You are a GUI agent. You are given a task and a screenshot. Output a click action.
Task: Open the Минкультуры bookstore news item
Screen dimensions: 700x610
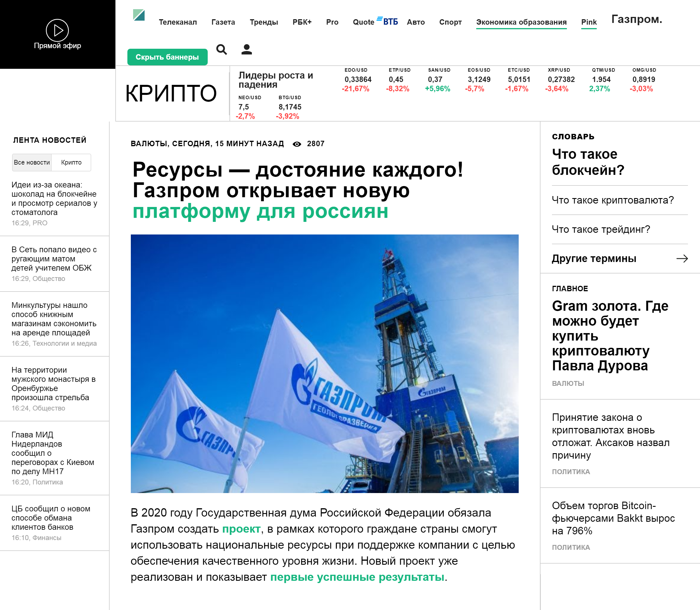click(x=55, y=319)
